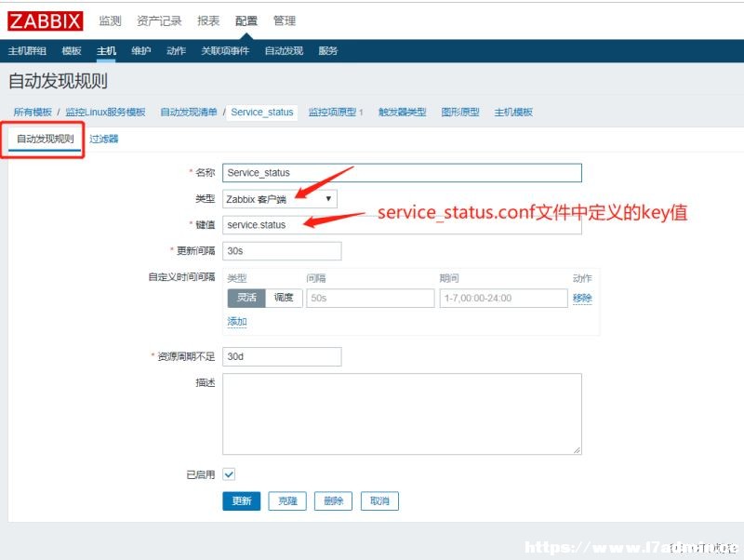The height and width of the screenshot is (560, 744).
Task: Open the 类型 Zabbix 客户端 dropdown
Action: tap(280, 199)
